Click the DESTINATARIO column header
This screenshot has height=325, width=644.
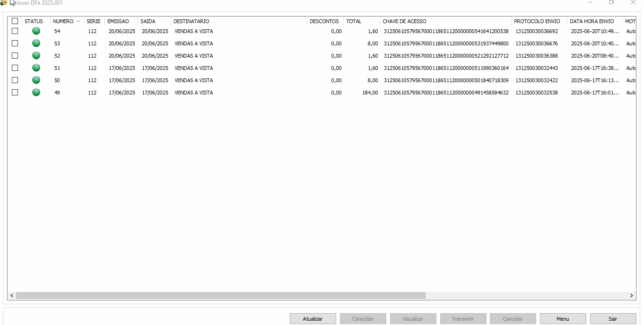point(191,21)
